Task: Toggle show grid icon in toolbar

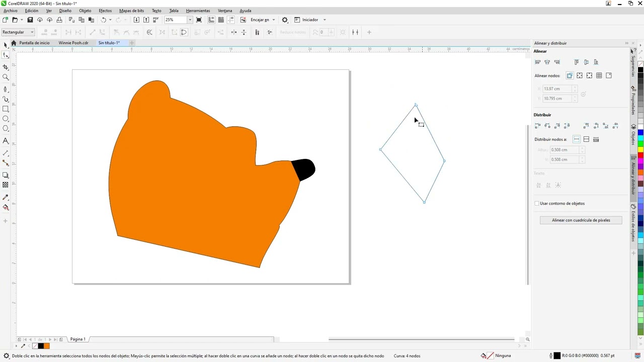Action: click(x=221, y=20)
